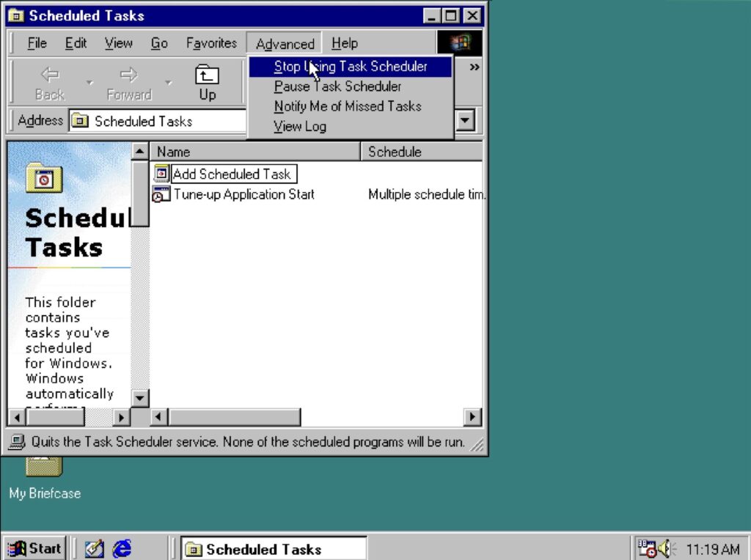Choose Stop Using Task Scheduler

351,67
